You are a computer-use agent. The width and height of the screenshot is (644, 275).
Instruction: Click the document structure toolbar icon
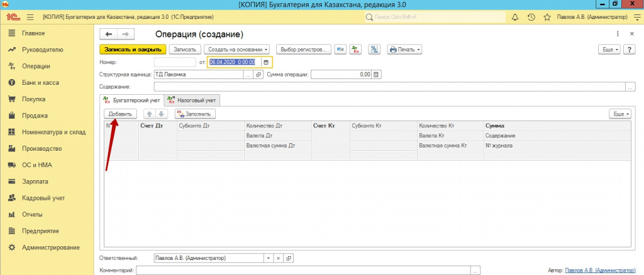tap(374, 50)
